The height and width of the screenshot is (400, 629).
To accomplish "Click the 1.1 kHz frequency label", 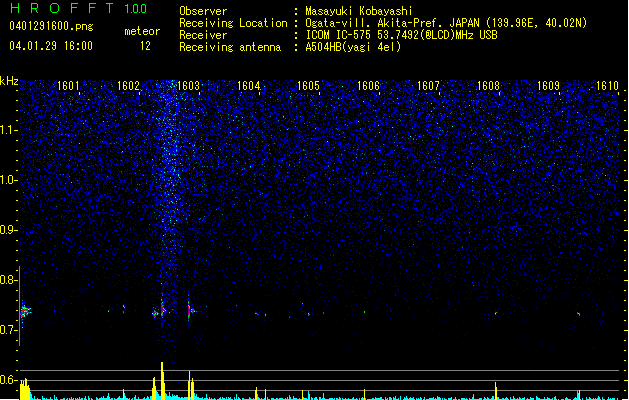I will 8,130.
